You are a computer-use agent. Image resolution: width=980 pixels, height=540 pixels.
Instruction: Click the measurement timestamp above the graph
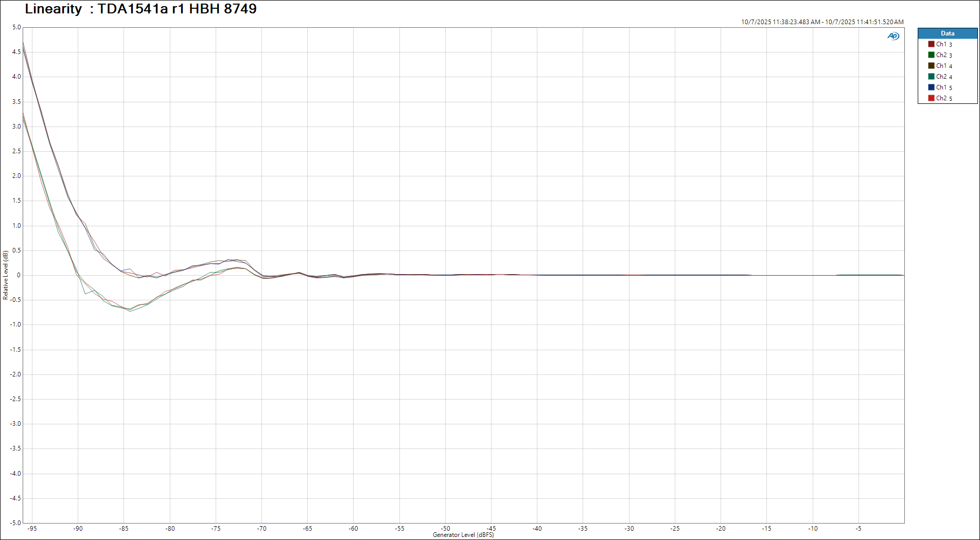pyautogui.click(x=822, y=22)
